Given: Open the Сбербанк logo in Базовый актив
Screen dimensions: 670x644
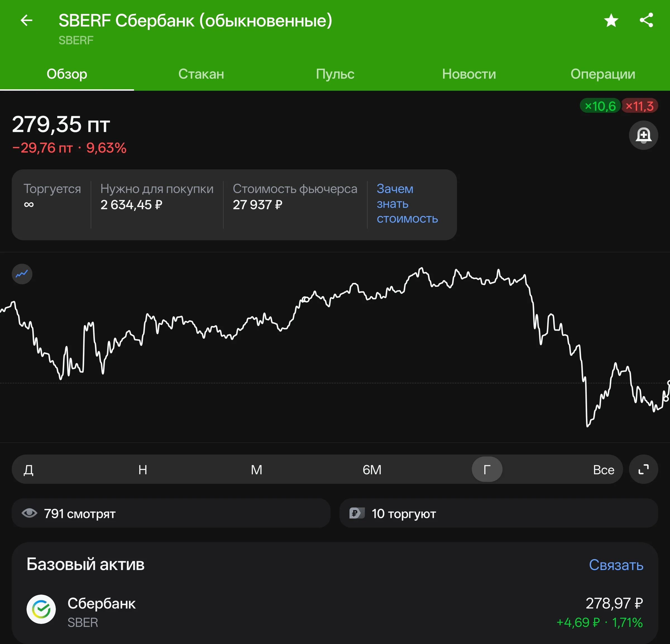Looking at the screenshot, I should [41, 609].
